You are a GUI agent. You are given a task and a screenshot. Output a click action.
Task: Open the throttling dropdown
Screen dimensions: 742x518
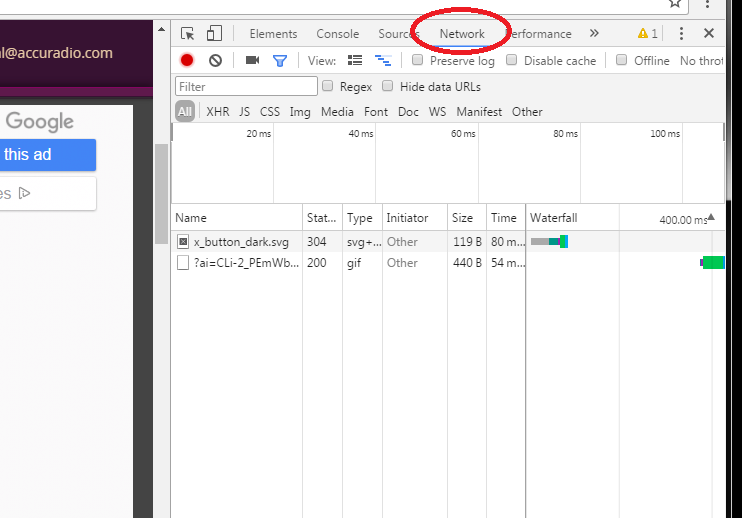(x=702, y=61)
